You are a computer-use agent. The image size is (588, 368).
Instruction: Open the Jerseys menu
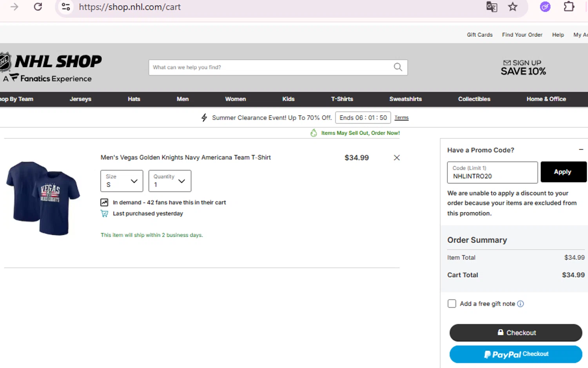[80, 99]
